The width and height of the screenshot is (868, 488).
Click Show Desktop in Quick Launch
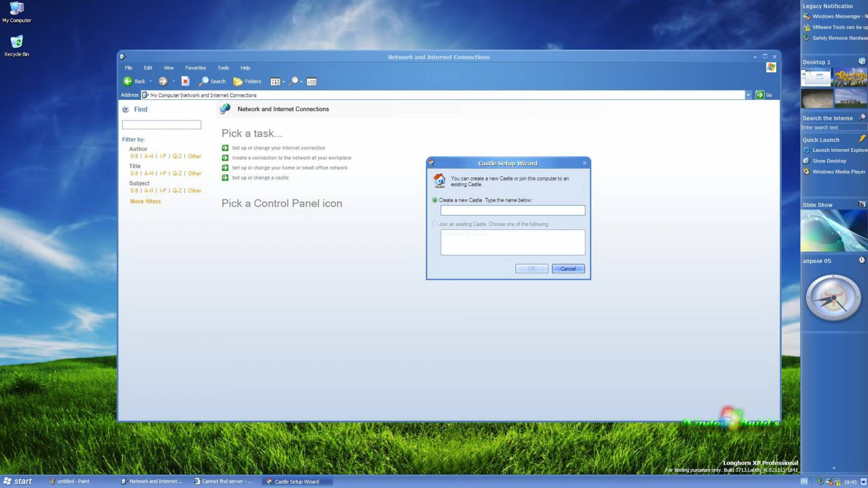tap(825, 161)
